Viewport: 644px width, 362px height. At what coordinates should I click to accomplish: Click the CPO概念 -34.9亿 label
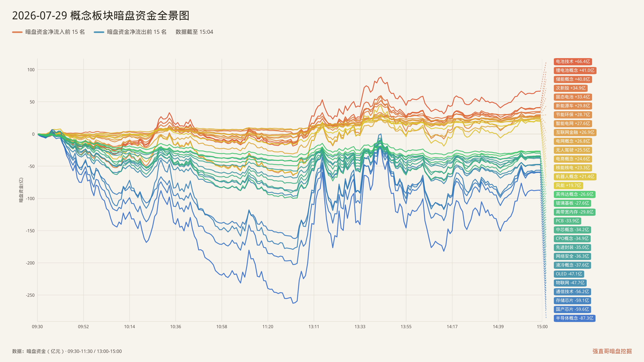coord(572,239)
